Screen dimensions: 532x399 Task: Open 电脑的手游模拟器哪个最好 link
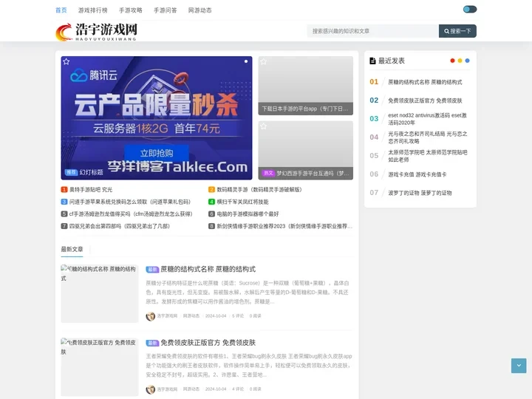point(248,214)
